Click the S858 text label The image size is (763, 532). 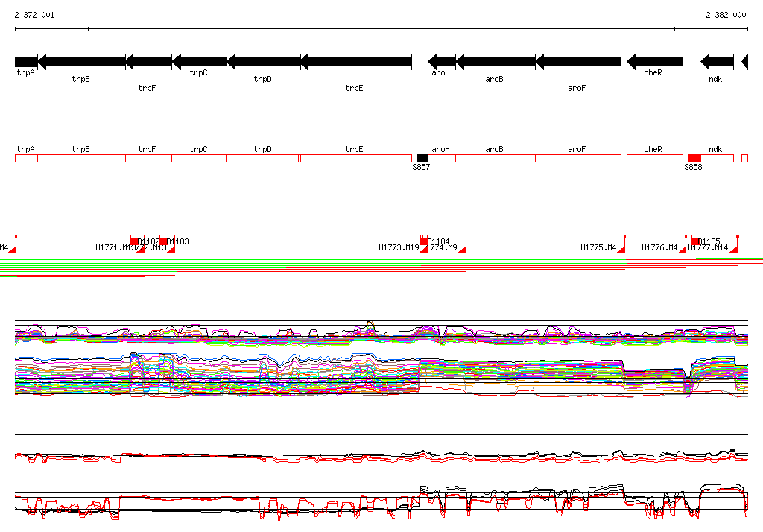pos(694,167)
